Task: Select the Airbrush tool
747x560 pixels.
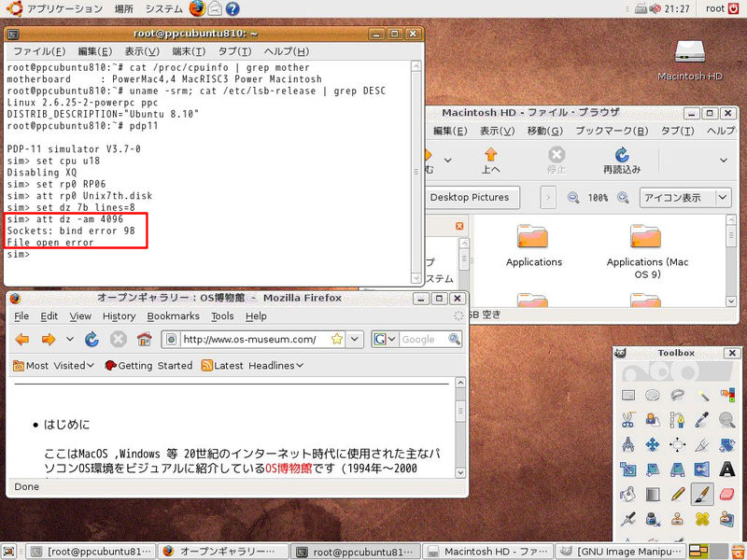Action: click(627, 519)
